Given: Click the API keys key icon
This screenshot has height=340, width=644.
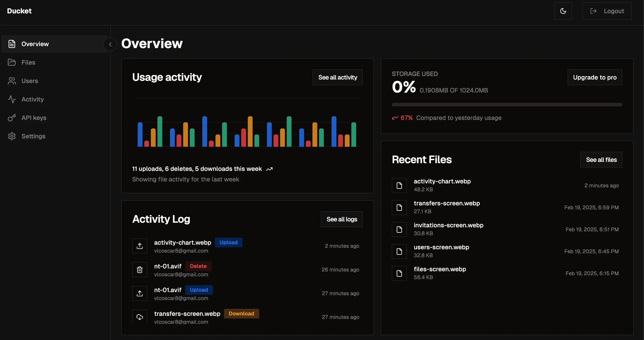Looking at the screenshot, I should coord(12,118).
